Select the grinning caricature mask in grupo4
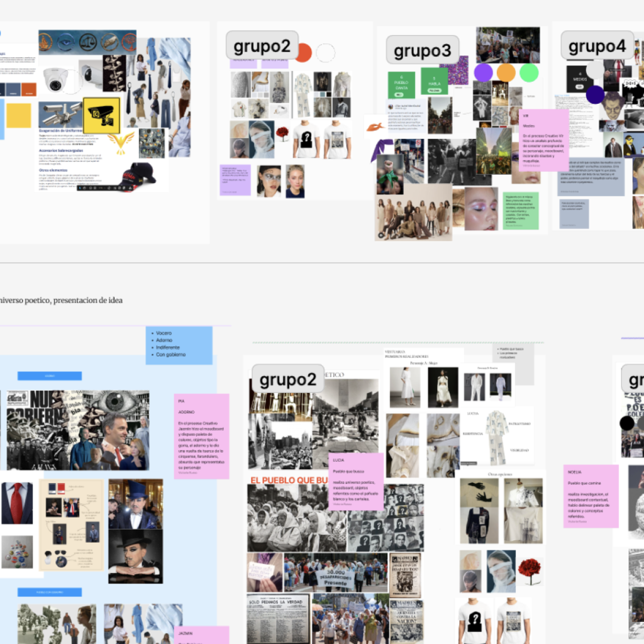644x644 pixels. [x=613, y=106]
